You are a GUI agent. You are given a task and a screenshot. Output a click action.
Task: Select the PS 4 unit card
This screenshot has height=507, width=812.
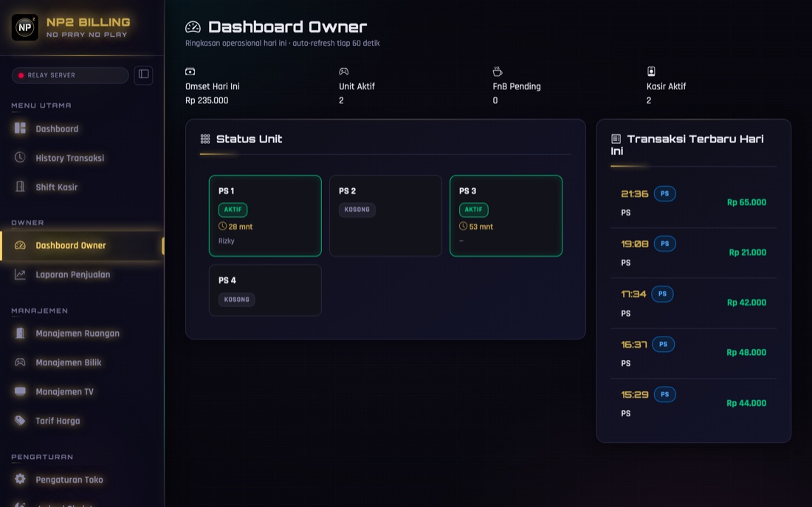pyautogui.click(x=265, y=290)
